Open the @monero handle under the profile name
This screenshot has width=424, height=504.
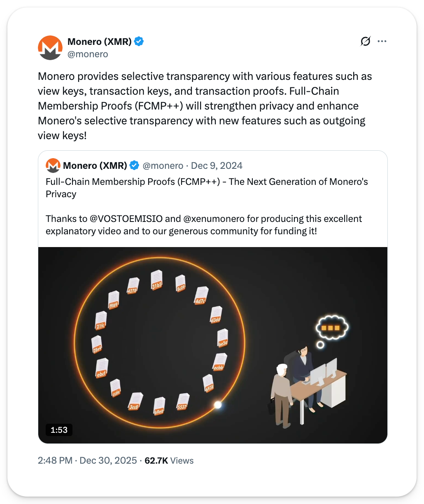(88, 54)
